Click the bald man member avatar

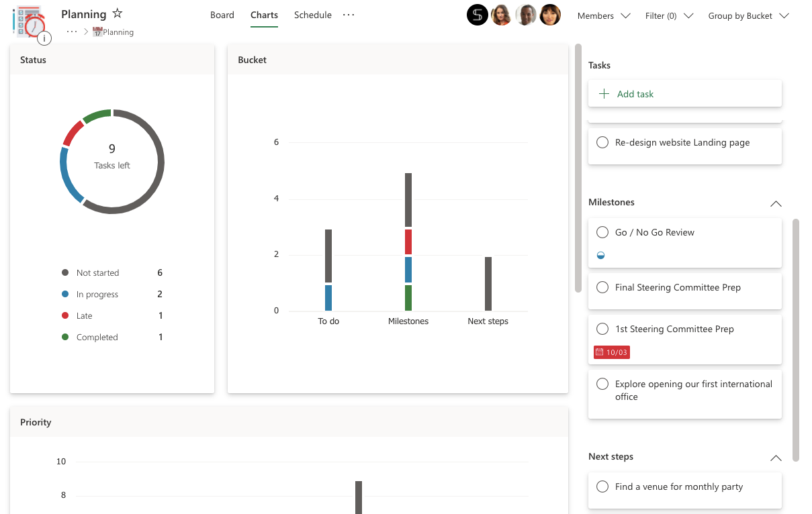pyautogui.click(x=526, y=15)
